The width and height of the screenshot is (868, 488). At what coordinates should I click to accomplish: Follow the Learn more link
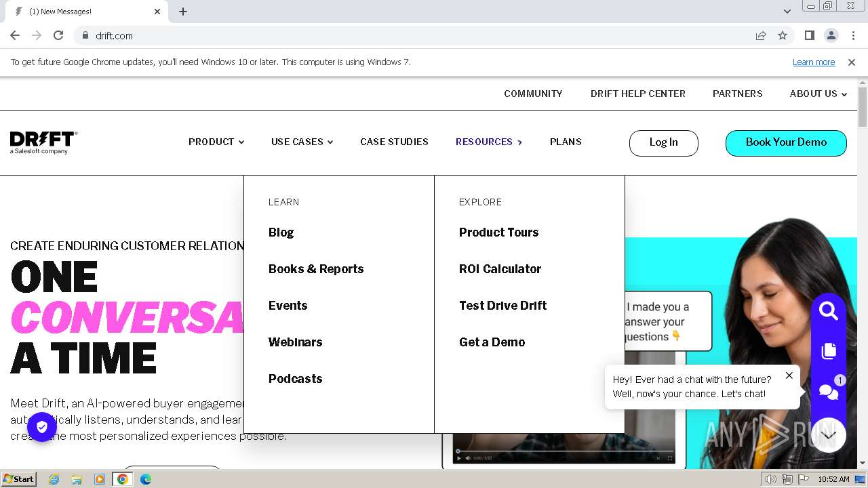(814, 62)
